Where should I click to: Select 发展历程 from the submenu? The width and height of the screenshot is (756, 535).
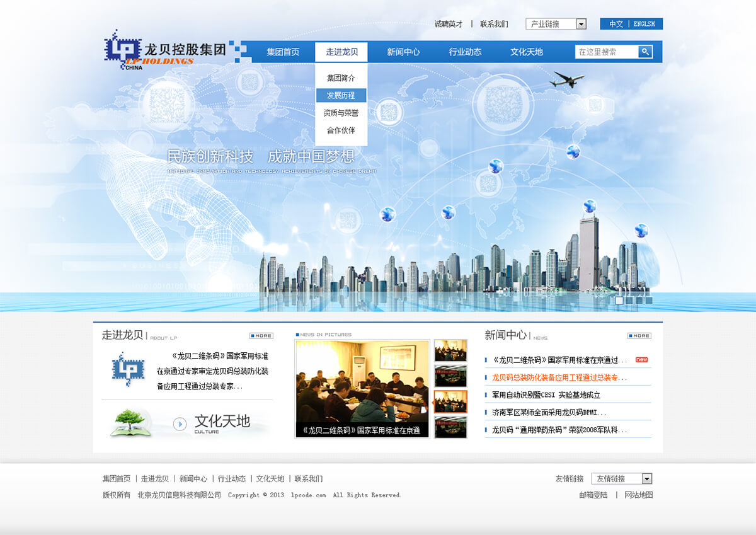pyautogui.click(x=341, y=95)
